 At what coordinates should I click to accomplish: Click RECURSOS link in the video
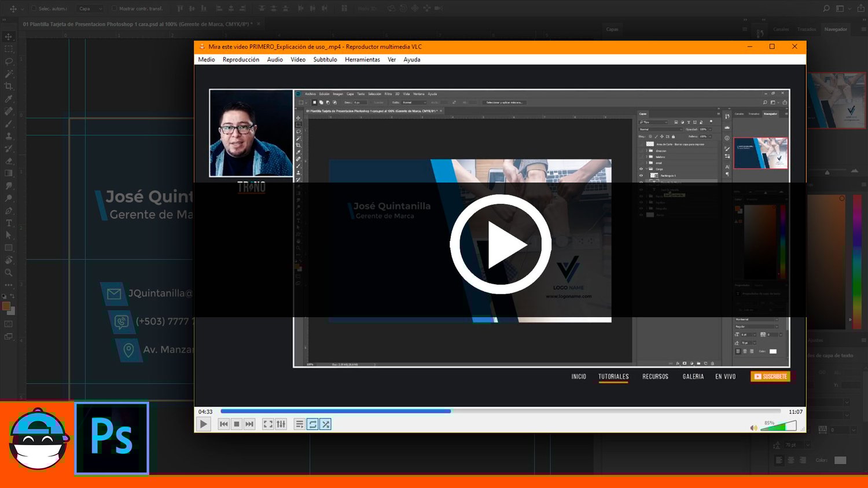[x=655, y=376]
